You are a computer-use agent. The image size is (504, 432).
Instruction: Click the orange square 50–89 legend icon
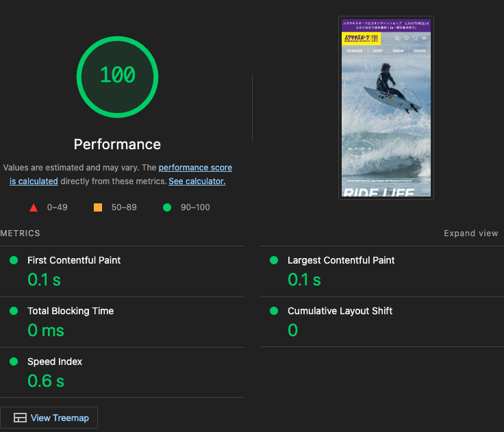pos(98,207)
